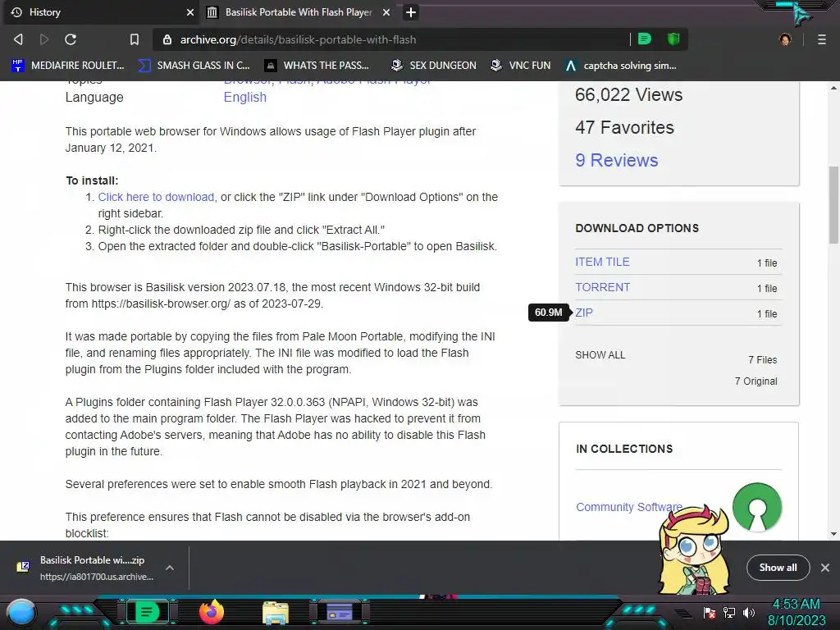Close the History tab
Image resolution: width=840 pixels, height=630 pixels.
point(190,12)
